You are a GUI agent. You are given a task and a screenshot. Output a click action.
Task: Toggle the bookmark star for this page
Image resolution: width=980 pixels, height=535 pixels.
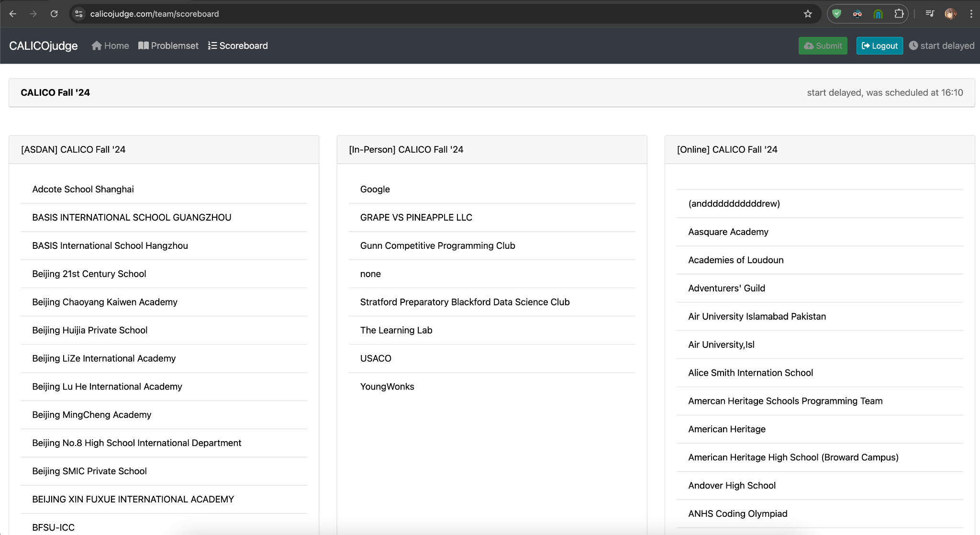808,14
